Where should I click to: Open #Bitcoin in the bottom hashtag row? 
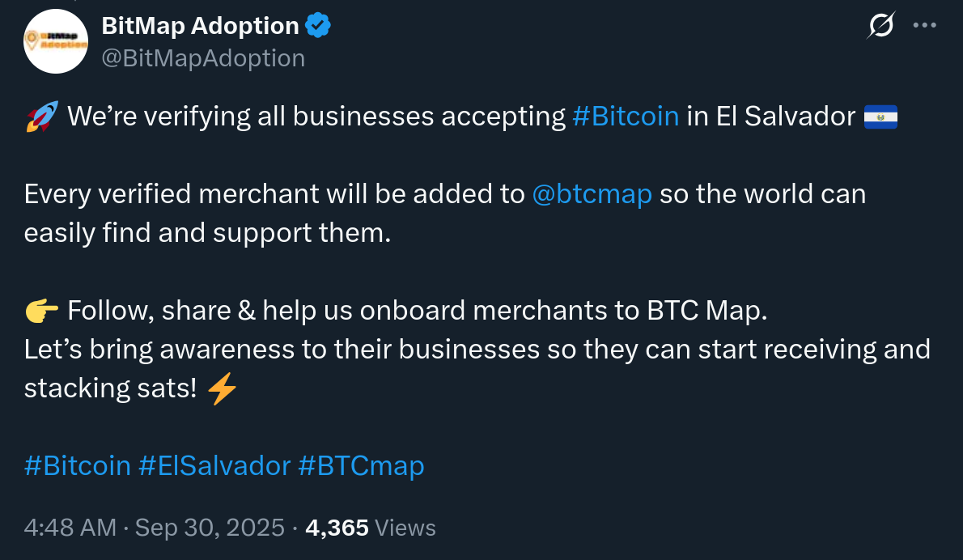click(x=78, y=466)
